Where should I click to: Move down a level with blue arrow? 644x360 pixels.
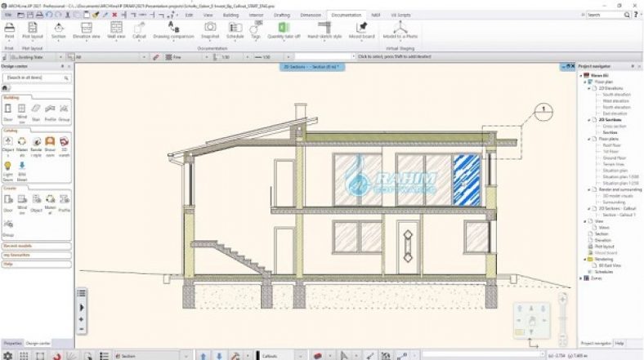click(219, 356)
